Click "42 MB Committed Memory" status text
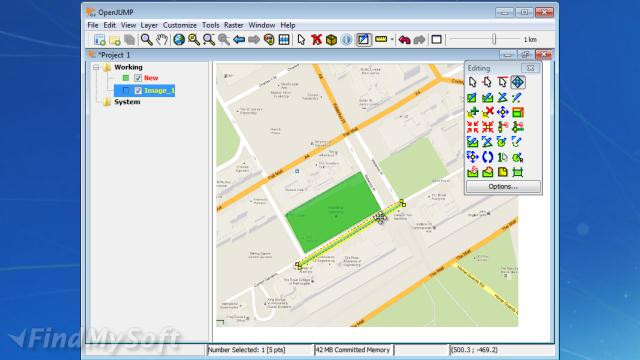 pos(353,350)
